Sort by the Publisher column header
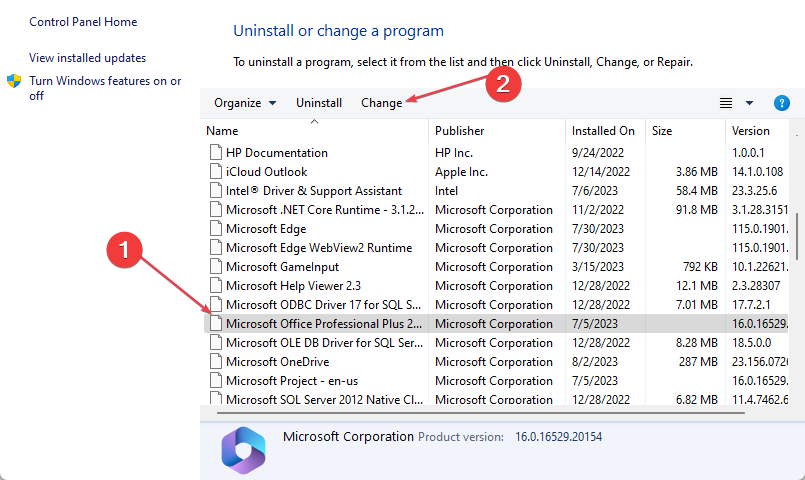Screen dimensions: 805x480 point(459,131)
